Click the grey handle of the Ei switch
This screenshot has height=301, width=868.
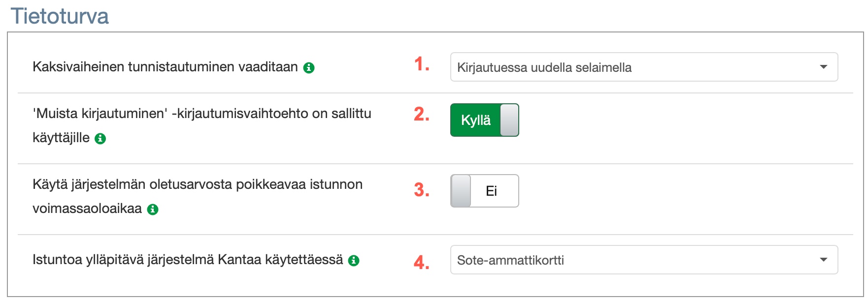(x=461, y=191)
